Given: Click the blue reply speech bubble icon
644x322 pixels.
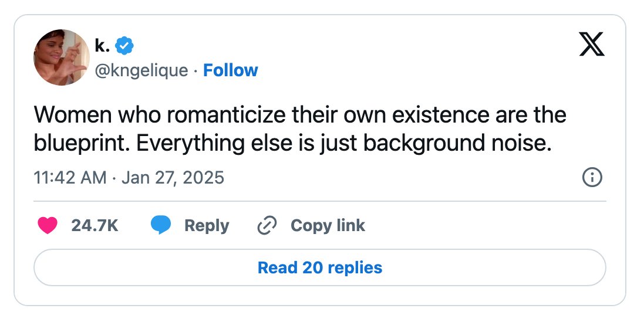Looking at the screenshot, I should point(161,226).
